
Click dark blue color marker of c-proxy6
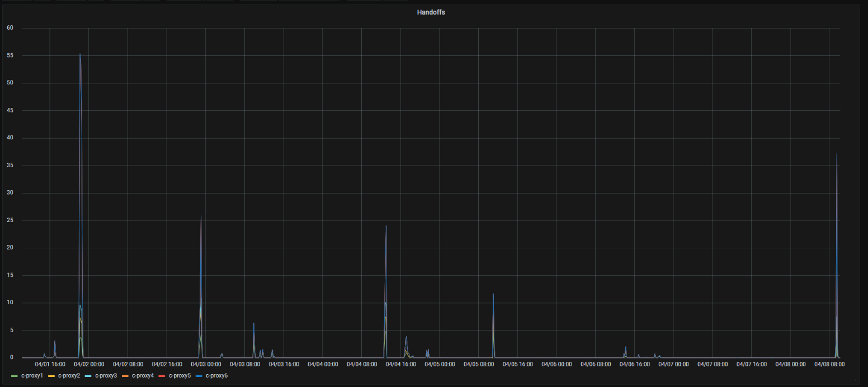coord(199,376)
